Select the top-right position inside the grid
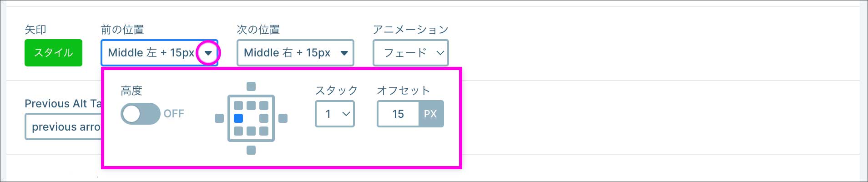868x182 pixels. click(x=263, y=106)
